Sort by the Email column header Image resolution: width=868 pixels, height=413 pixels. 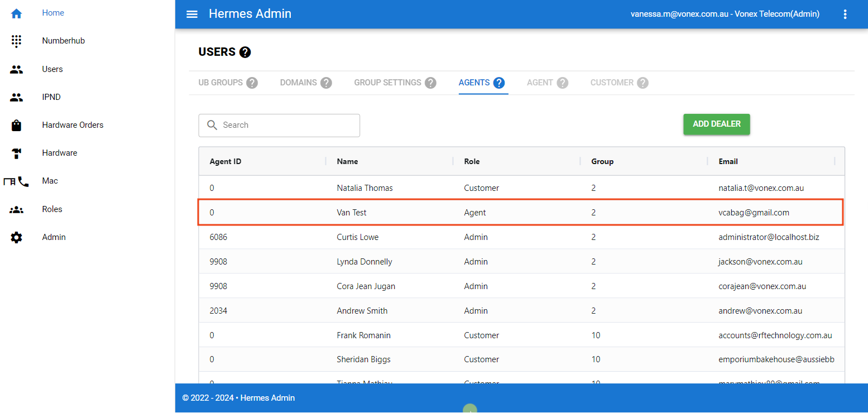coord(728,161)
